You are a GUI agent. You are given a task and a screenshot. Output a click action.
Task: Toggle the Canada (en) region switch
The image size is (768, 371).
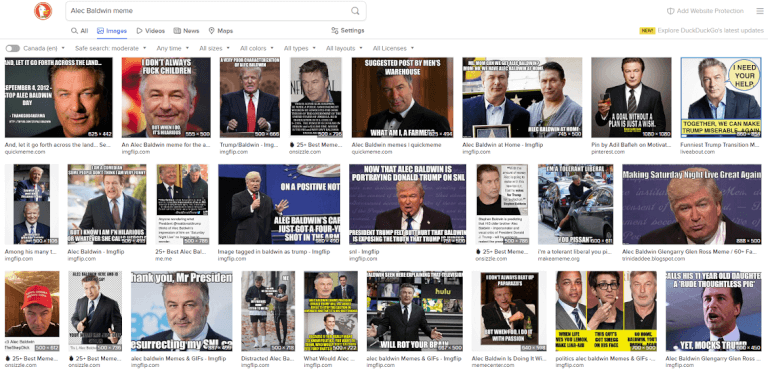pyautogui.click(x=13, y=48)
